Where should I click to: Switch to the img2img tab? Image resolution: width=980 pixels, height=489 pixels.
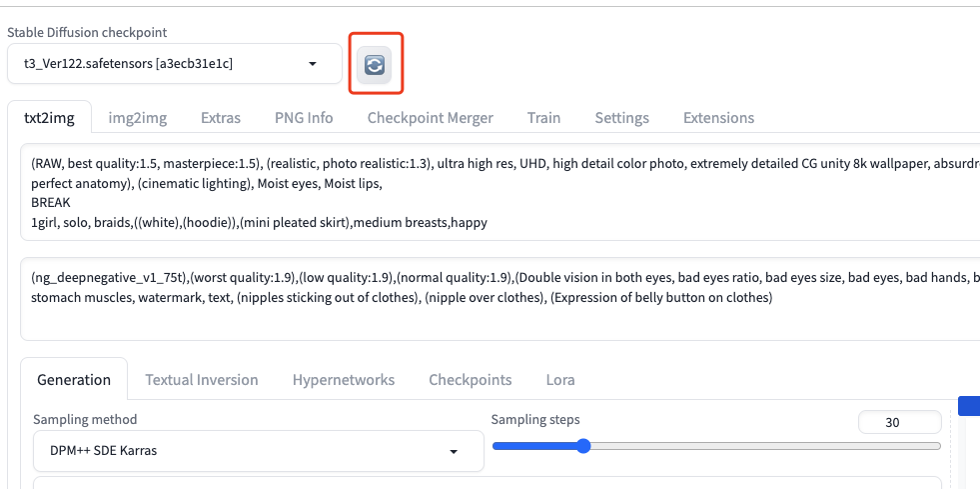tap(138, 118)
